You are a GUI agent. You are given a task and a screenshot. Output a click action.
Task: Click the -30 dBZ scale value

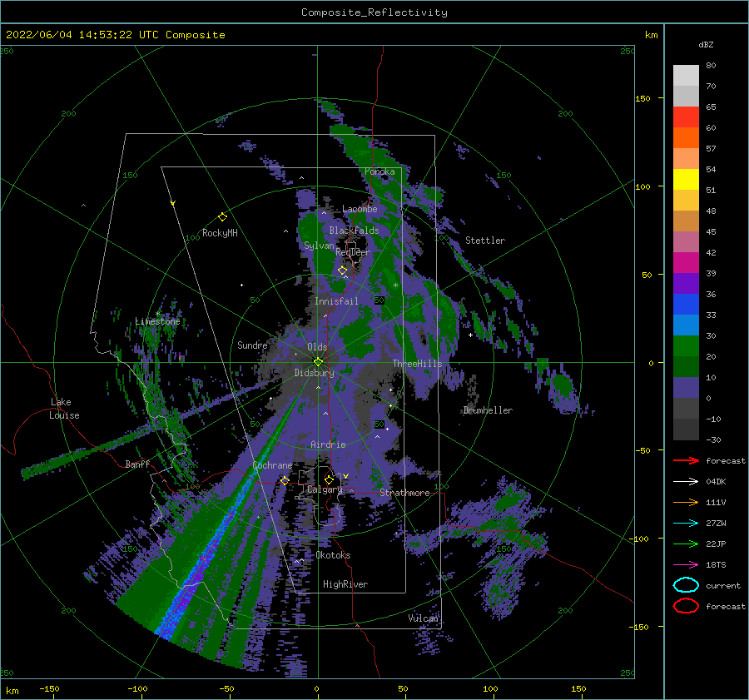(713, 439)
